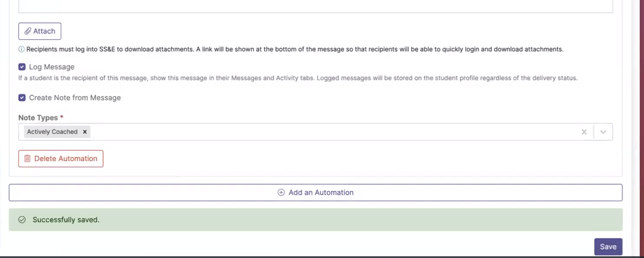The width and height of the screenshot is (644, 258).
Task: Click the Create Note from Message label
Action: click(75, 98)
